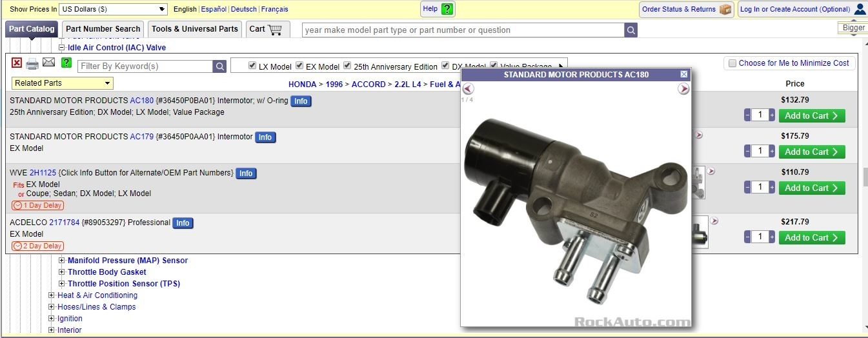Click the Order Status & Returns box icon
Viewport: 868px width, 338px height.
[x=725, y=9]
